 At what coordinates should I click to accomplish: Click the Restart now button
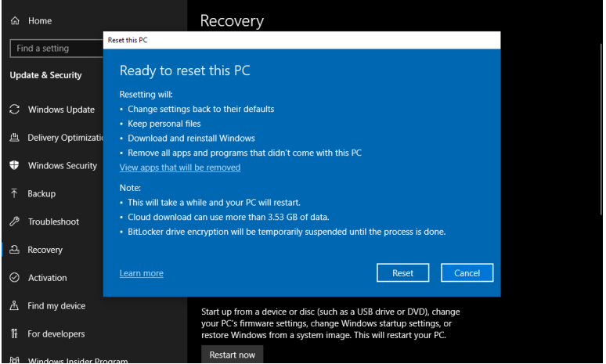[x=233, y=355]
